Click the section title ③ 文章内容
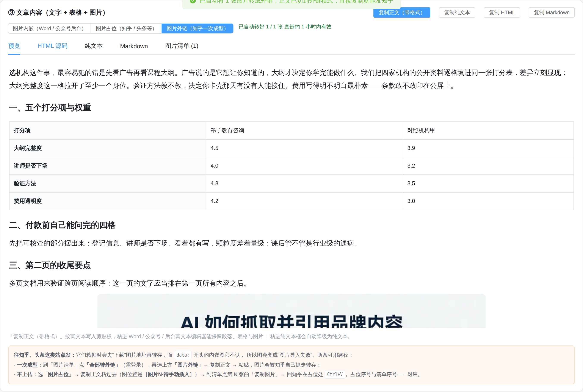 click(x=58, y=12)
